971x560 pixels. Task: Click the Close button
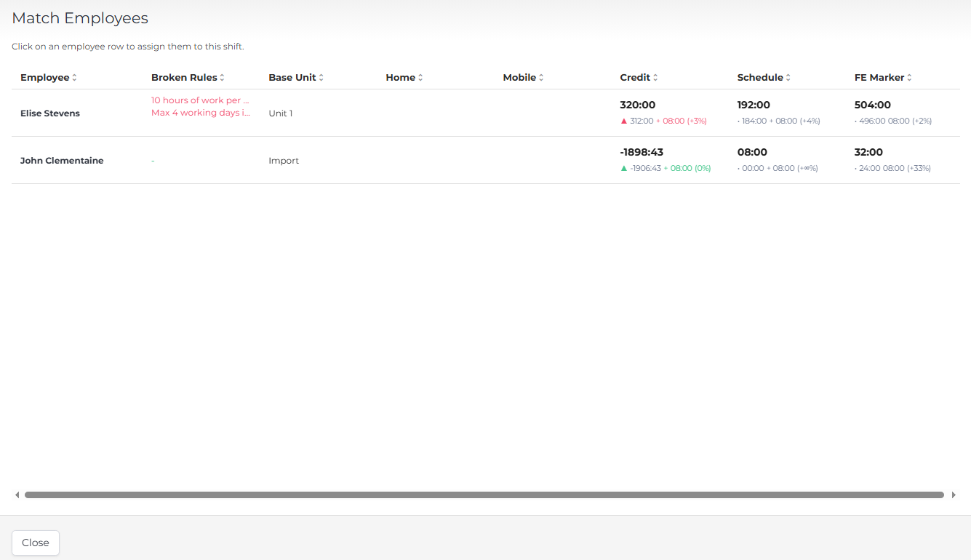[36, 543]
